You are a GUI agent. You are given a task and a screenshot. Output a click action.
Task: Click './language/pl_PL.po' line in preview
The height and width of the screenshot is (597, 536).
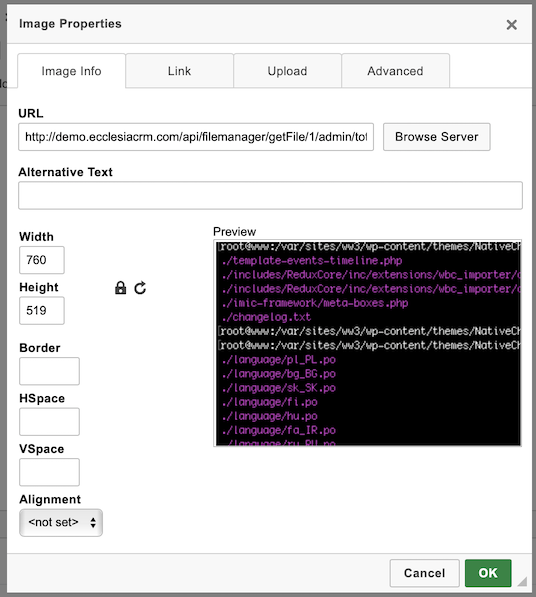point(279,359)
